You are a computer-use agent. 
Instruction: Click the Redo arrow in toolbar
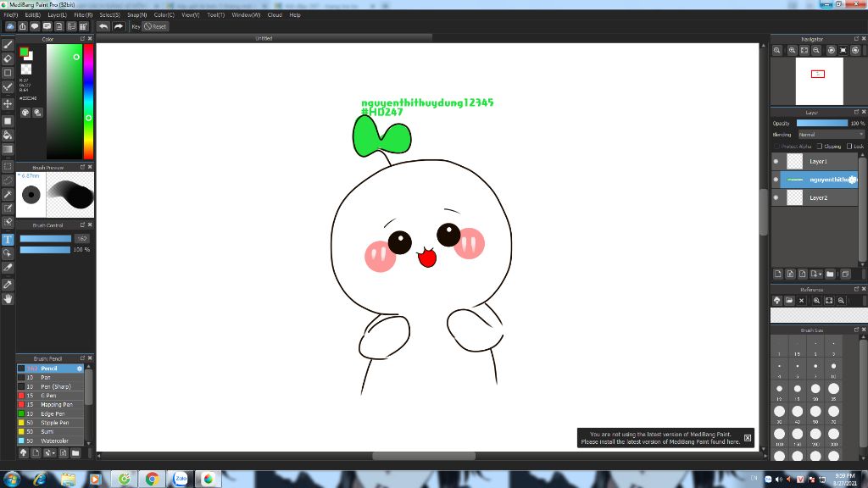click(118, 26)
